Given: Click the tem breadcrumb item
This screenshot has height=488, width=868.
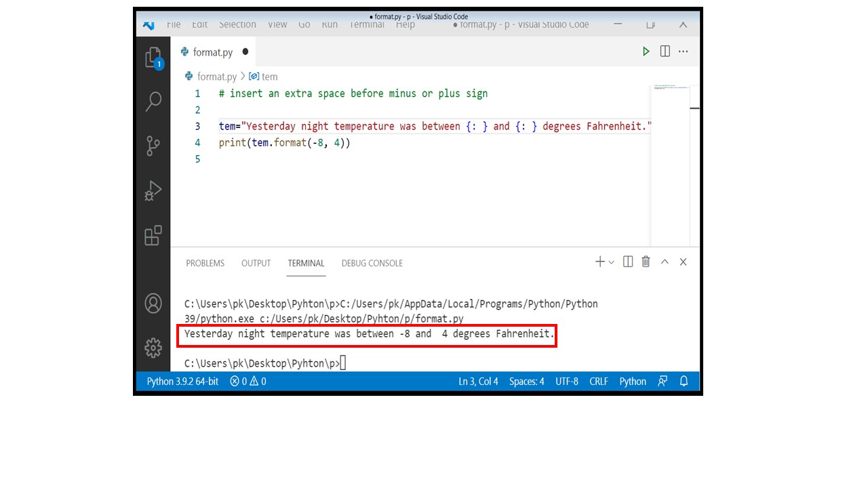Looking at the screenshot, I should [269, 77].
